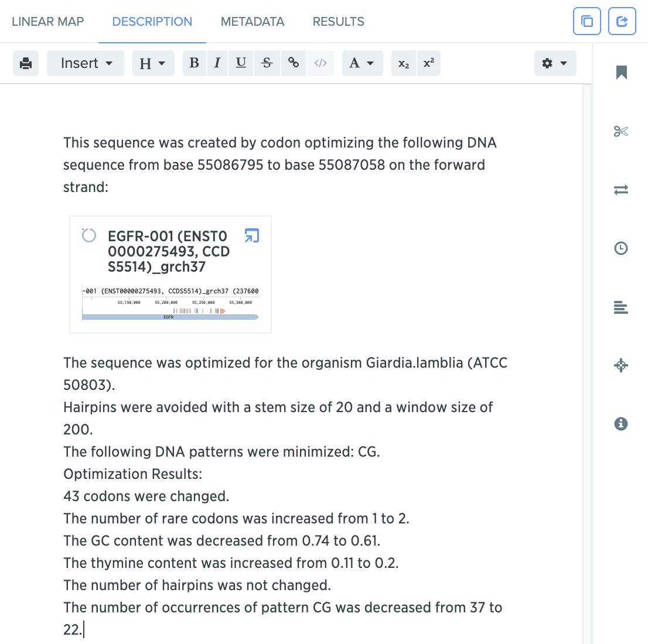Click the inline code icon
Screen dimensions: 648x644
click(320, 63)
